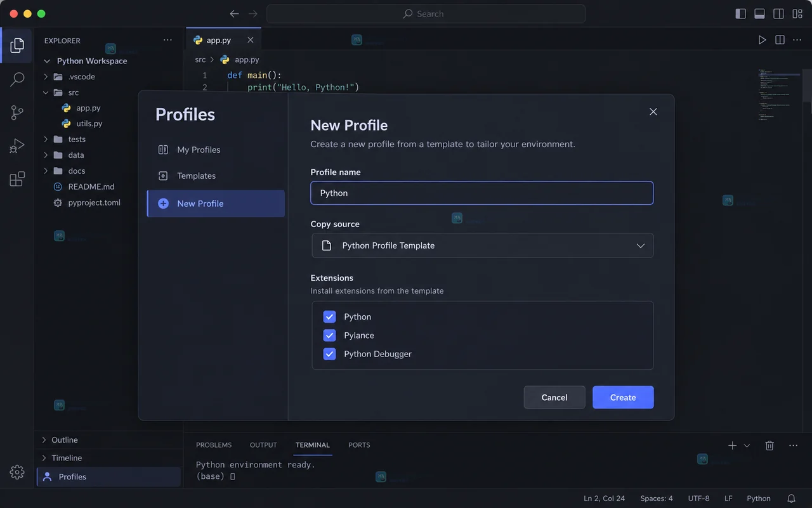Switch to the OUTPUT tab
Viewport: 812px width, 508px height.
tap(263, 445)
